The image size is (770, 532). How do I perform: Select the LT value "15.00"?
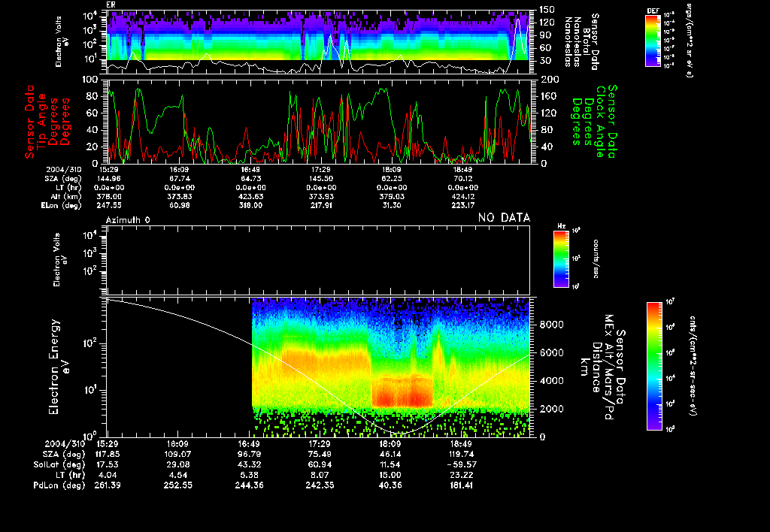coord(391,475)
